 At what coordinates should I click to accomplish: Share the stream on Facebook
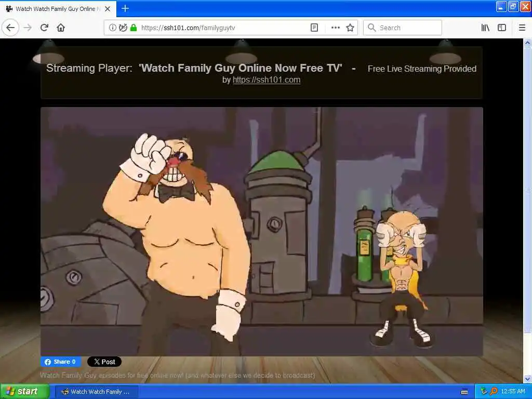click(x=60, y=362)
